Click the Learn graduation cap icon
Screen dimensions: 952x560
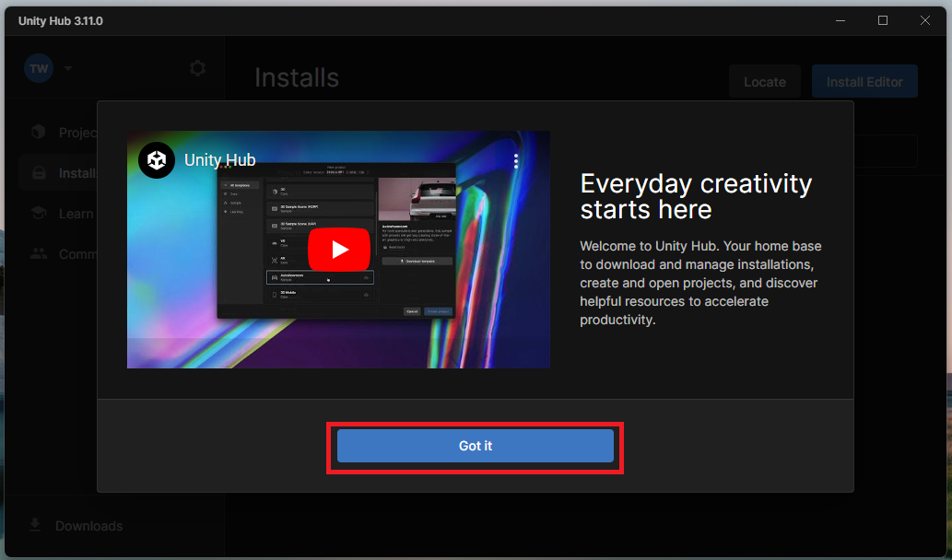coord(38,214)
